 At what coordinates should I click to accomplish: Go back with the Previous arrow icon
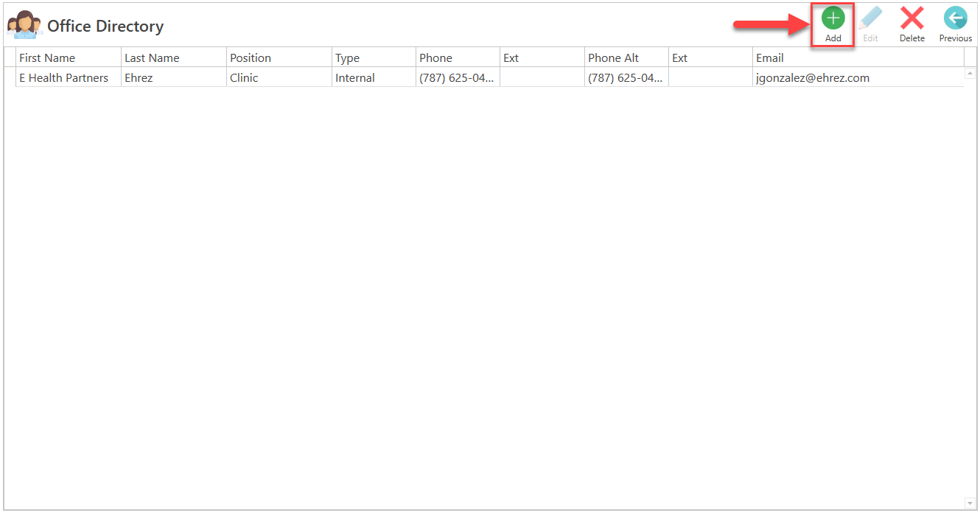pos(955,18)
